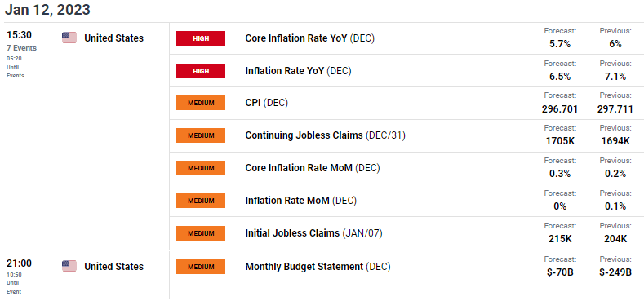This screenshot has height=301, width=644.
Task: Open the Core Inflation Rate YoY event
Action: [x=309, y=38]
